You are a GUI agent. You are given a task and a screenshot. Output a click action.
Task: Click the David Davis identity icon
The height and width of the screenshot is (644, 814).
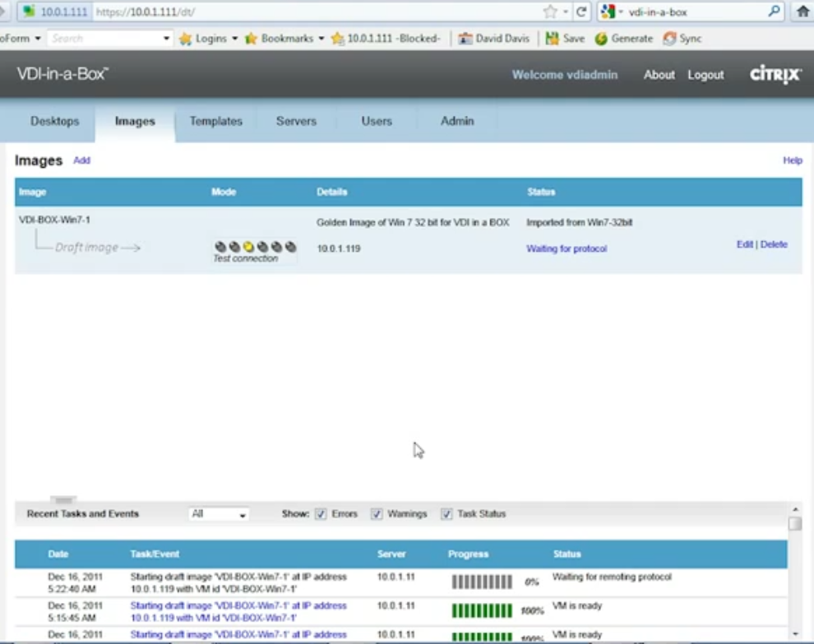[x=465, y=39]
